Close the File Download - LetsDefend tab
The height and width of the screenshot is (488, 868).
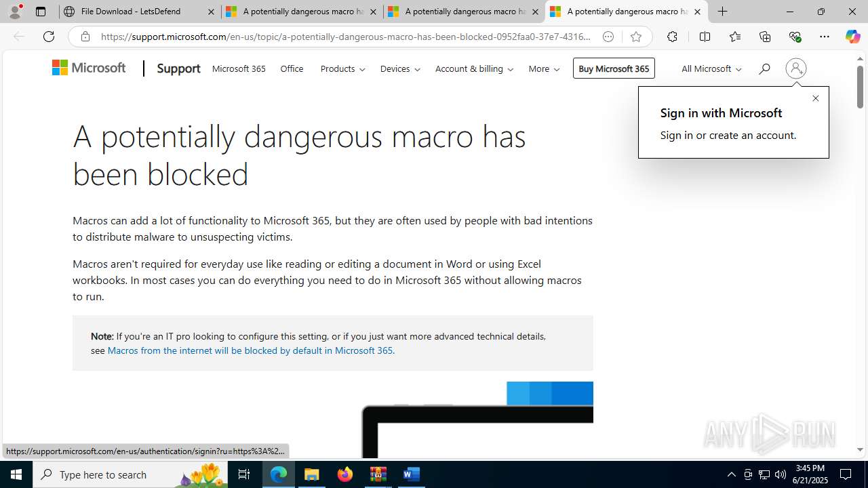click(211, 12)
